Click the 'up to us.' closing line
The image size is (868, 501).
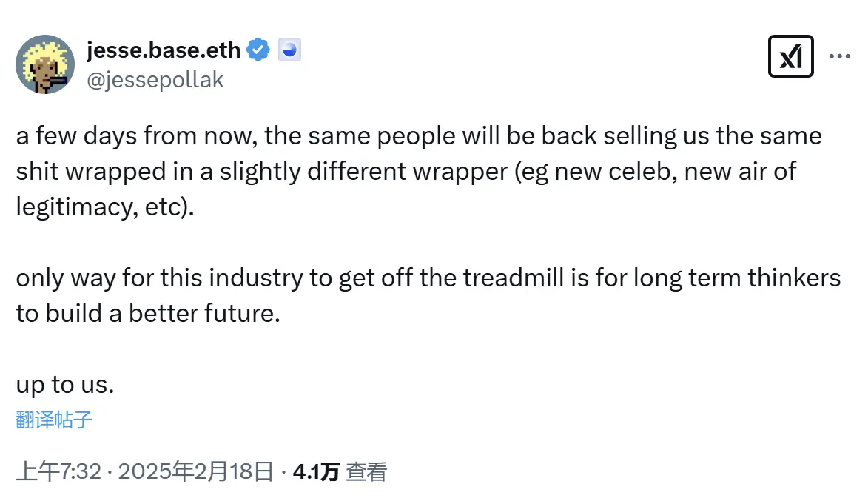click(65, 385)
